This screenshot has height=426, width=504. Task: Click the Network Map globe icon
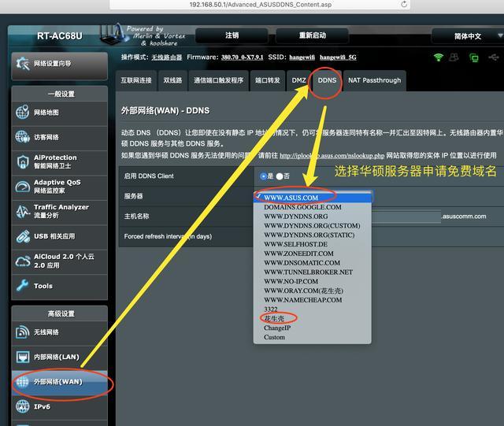(x=23, y=112)
